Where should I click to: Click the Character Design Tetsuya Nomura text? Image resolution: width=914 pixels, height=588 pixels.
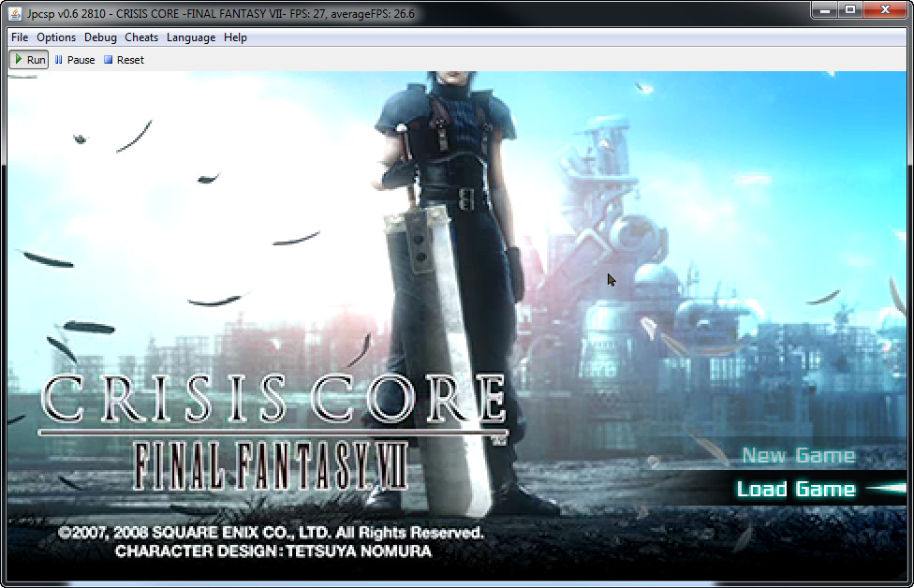[273, 551]
